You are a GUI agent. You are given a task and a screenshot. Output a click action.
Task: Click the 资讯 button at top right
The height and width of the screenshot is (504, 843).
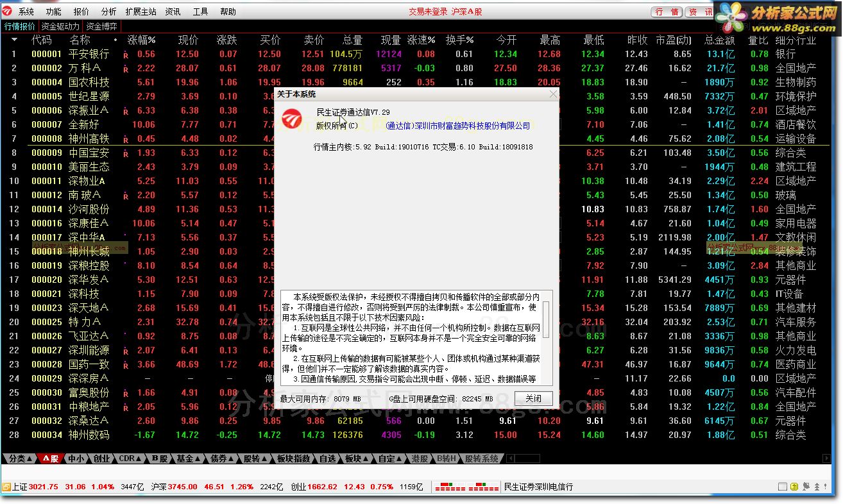699,12
